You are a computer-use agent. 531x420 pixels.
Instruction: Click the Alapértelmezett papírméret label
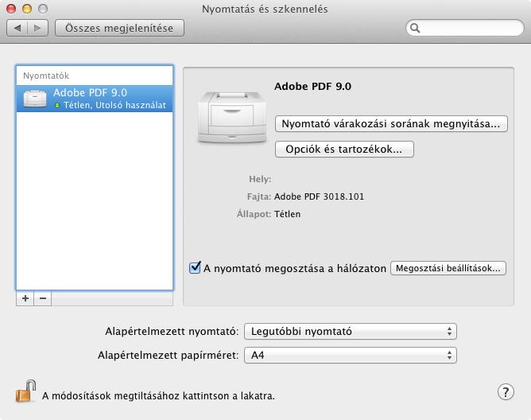point(169,356)
